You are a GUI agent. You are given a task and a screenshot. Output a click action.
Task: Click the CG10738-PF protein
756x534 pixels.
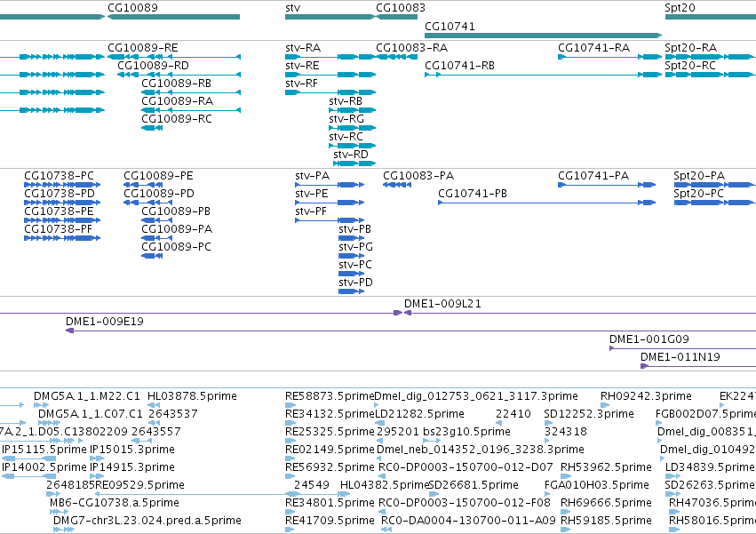[x=62, y=238]
